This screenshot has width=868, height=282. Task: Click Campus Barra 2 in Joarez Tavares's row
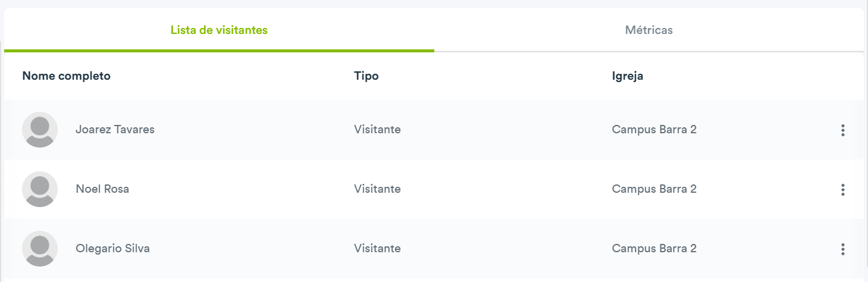pyautogui.click(x=654, y=129)
